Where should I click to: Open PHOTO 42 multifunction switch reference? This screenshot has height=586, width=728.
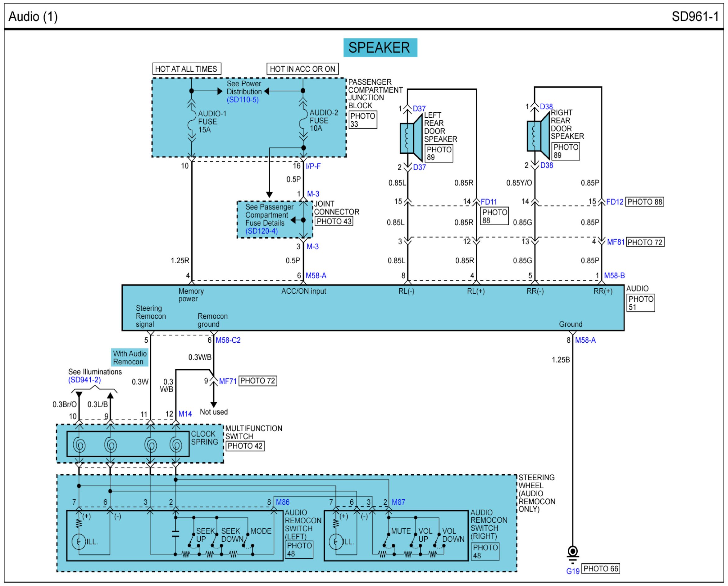(245, 446)
